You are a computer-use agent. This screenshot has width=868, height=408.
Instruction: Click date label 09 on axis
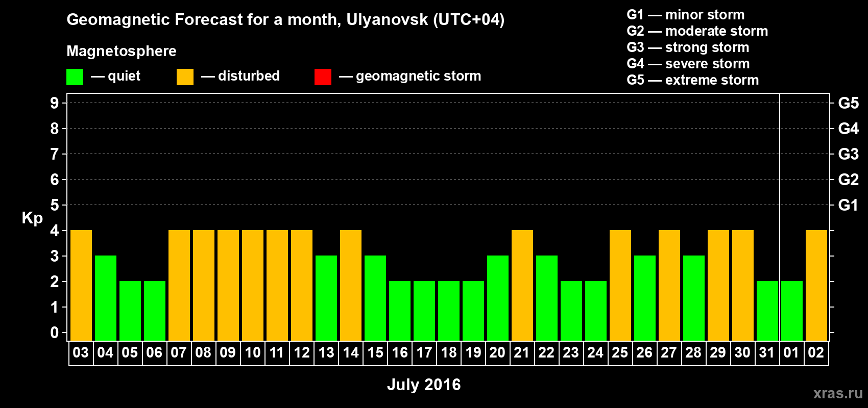tap(228, 353)
